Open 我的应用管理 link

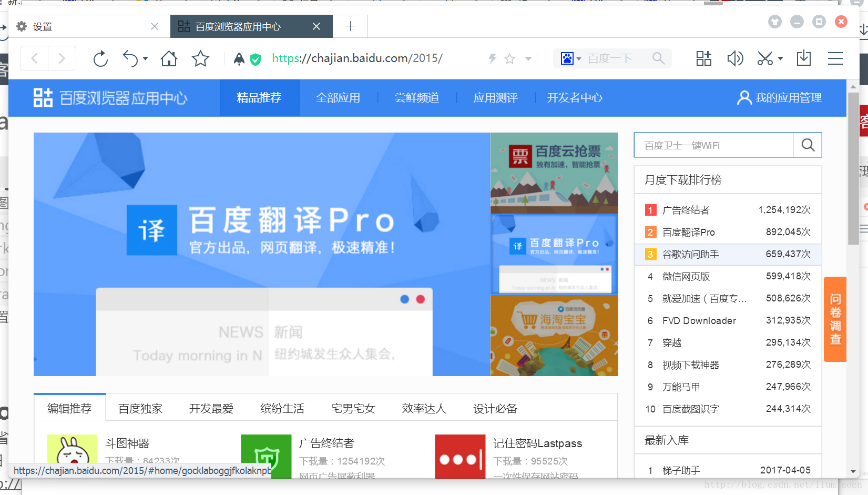pos(789,98)
